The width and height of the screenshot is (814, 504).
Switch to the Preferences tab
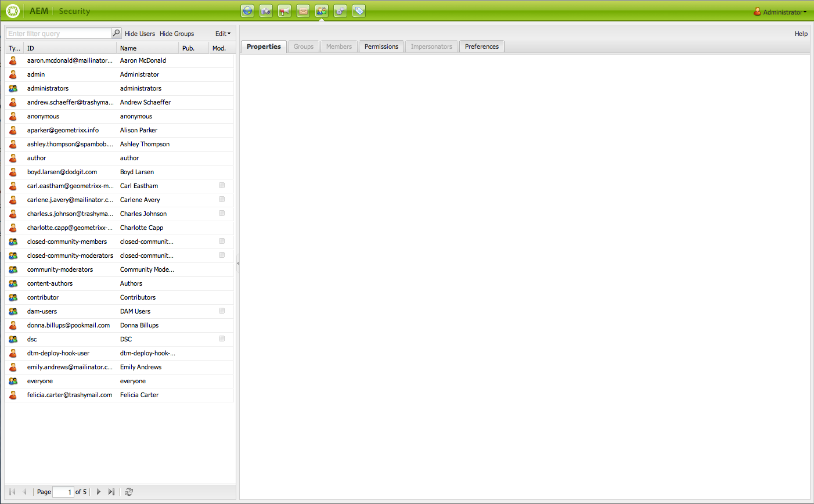coord(482,46)
